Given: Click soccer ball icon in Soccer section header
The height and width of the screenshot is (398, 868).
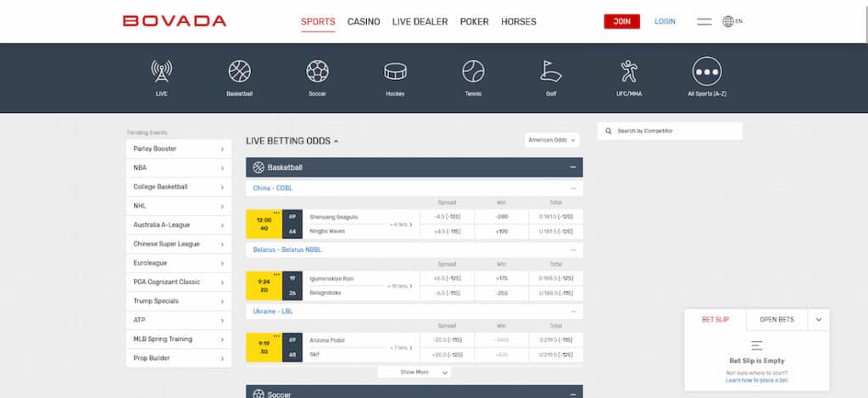Looking at the screenshot, I should [259, 394].
